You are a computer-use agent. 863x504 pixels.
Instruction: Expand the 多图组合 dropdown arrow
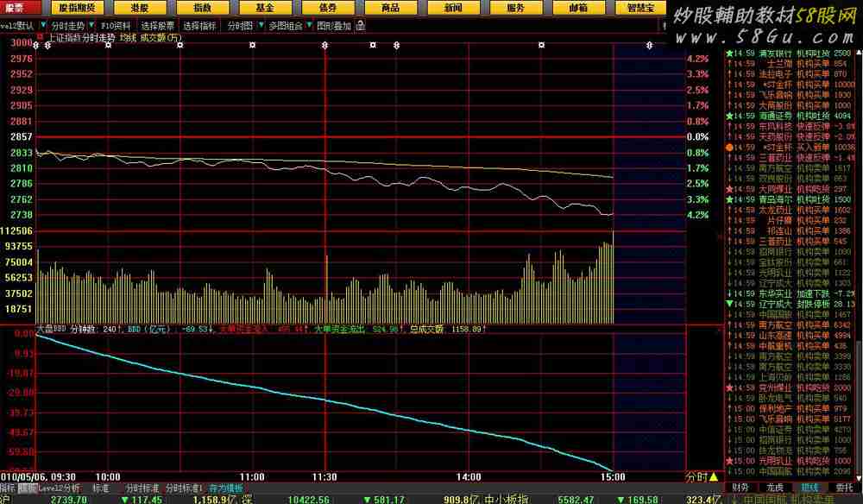pyautogui.click(x=308, y=26)
